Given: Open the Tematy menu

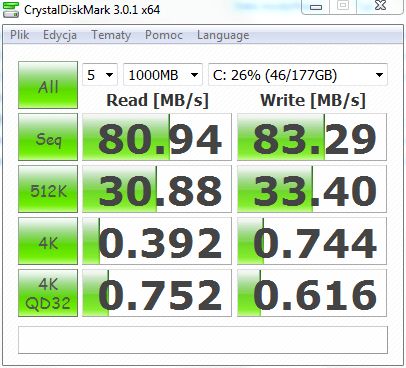Looking at the screenshot, I should pyautogui.click(x=111, y=35).
